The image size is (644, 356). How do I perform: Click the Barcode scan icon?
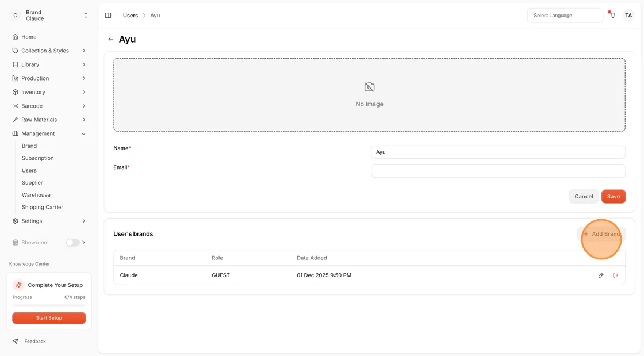pos(15,106)
